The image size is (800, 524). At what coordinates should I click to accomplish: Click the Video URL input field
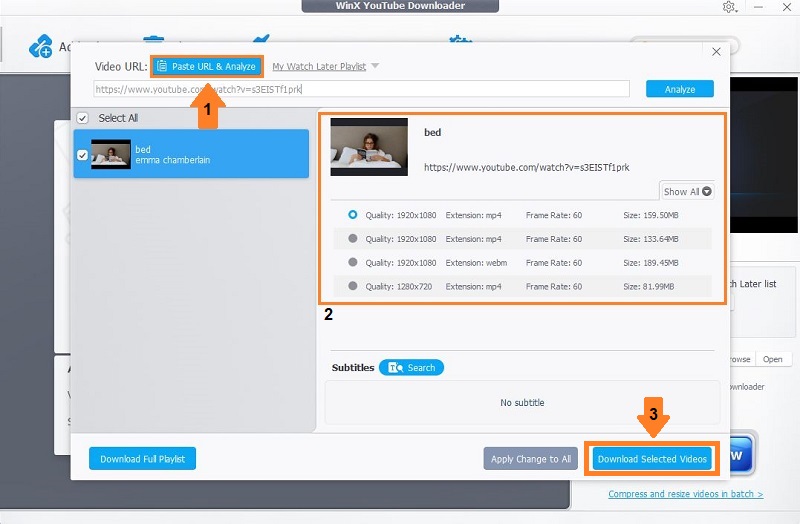(362, 89)
